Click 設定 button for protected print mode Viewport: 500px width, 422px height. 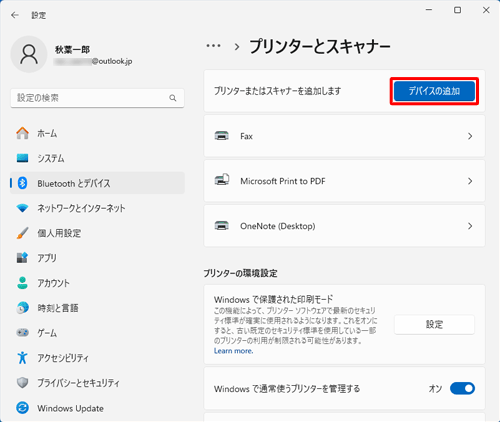pos(434,324)
